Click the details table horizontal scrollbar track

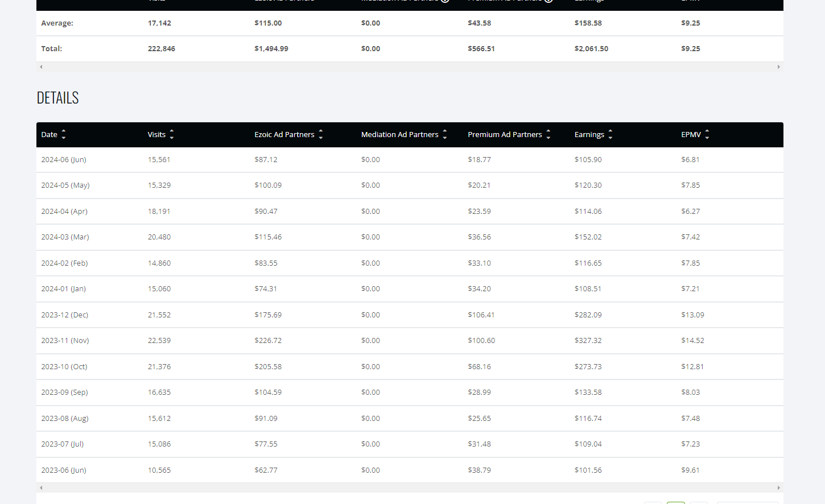pos(410,488)
